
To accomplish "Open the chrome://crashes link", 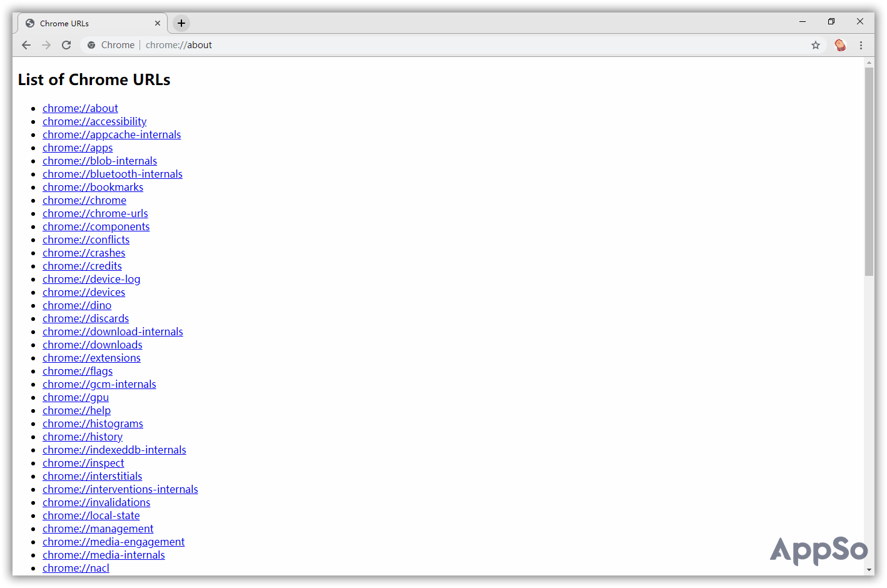I will (84, 253).
